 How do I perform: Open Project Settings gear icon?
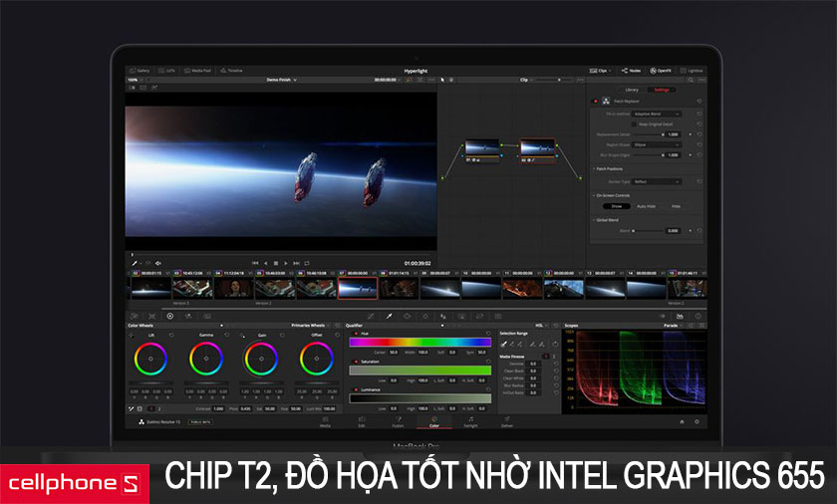[x=697, y=422]
